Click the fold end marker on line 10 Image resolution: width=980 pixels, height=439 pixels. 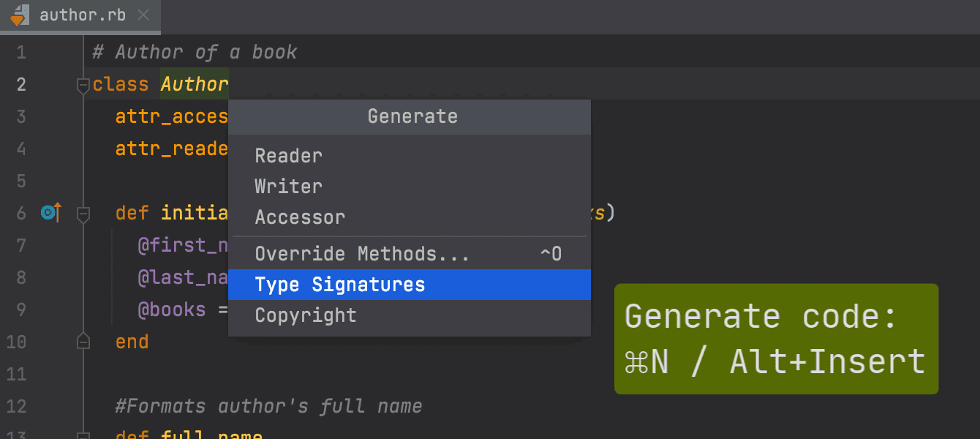[83, 342]
